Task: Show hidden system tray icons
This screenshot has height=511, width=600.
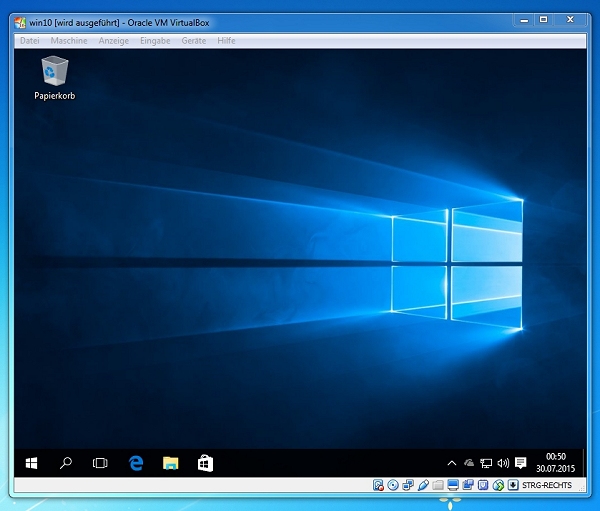Action: (x=452, y=464)
